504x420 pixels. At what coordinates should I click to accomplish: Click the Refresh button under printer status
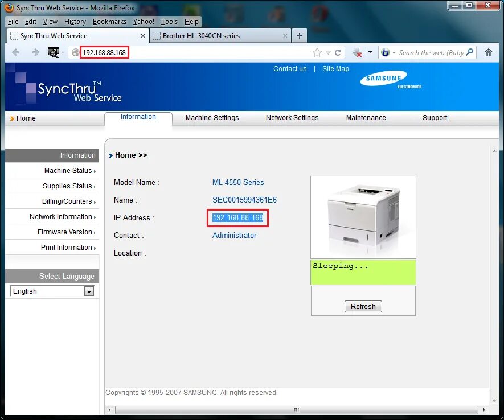pyautogui.click(x=363, y=307)
